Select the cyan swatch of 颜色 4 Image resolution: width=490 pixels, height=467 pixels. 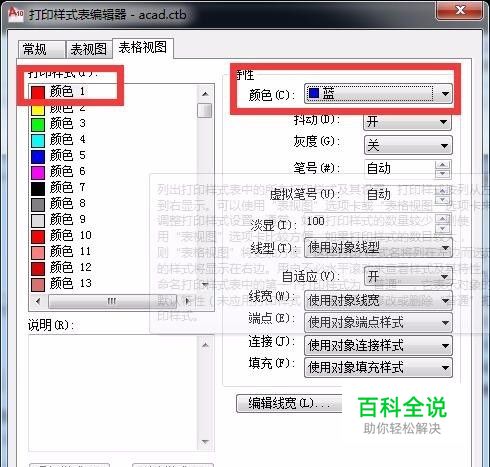(38, 140)
